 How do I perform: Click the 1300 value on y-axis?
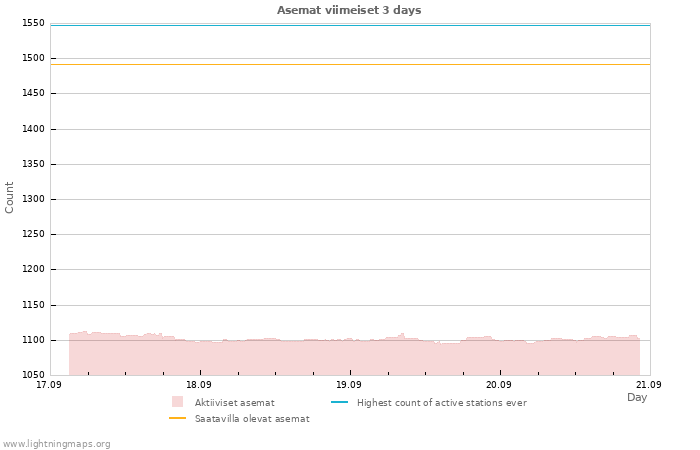pyautogui.click(x=33, y=199)
